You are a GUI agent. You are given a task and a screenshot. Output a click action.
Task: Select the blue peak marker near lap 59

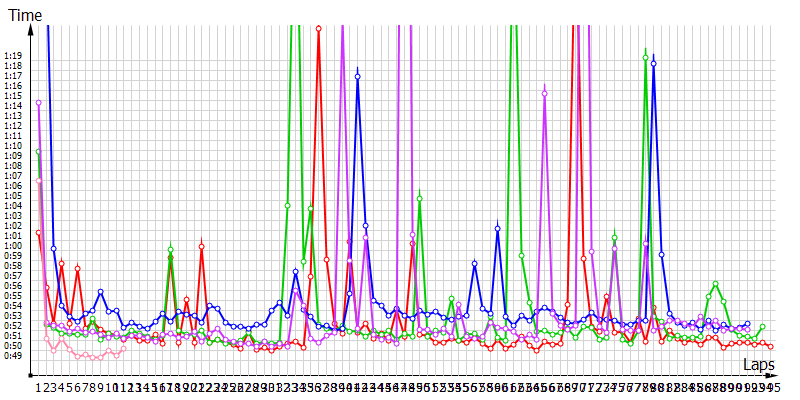point(498,229)
